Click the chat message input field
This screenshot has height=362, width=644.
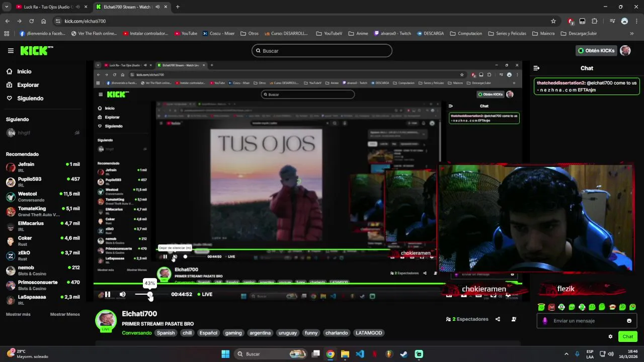[586, 321]
